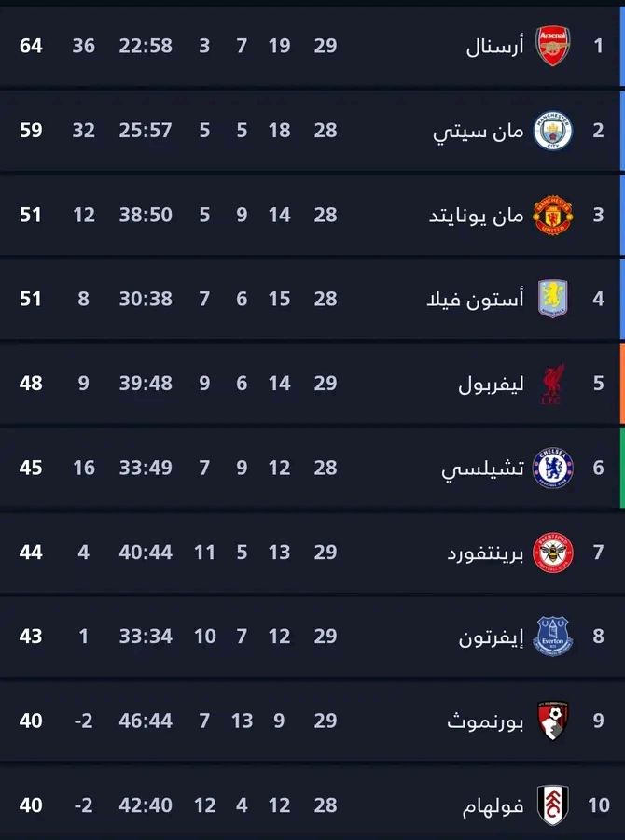Viewport: 625px width, 840px height.
Task: Tap the Aston Villa club logo
Action: tap(552, 300)
